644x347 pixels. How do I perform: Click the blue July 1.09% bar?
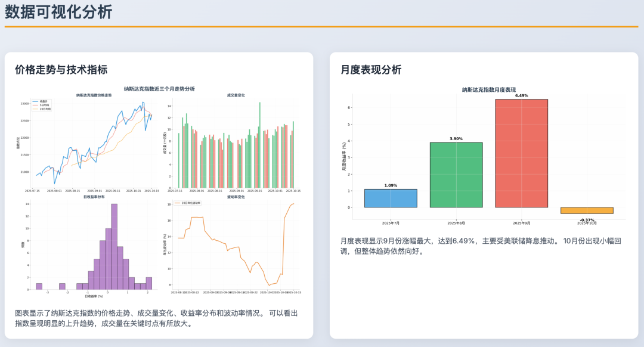[x=391, y=198]
